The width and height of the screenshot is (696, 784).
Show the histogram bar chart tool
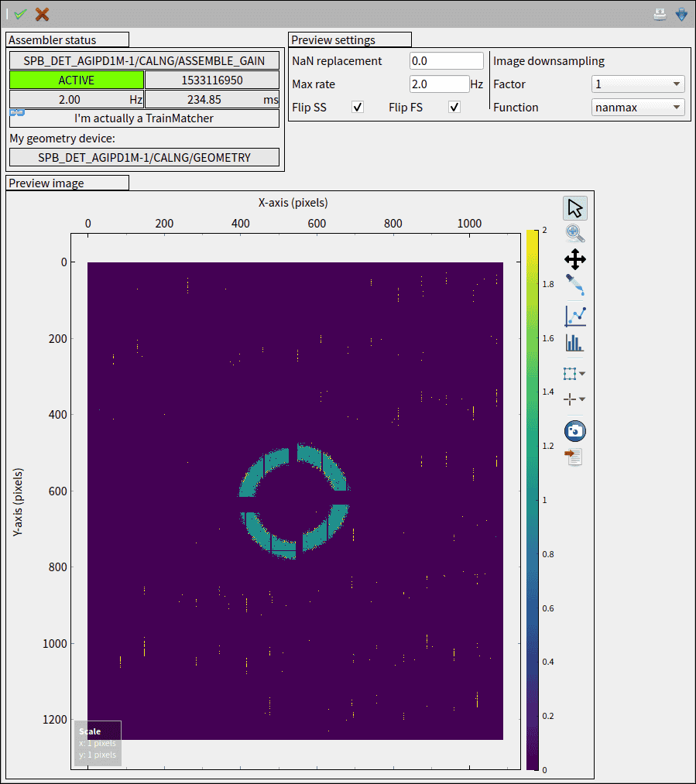click(x=575, y=343)
